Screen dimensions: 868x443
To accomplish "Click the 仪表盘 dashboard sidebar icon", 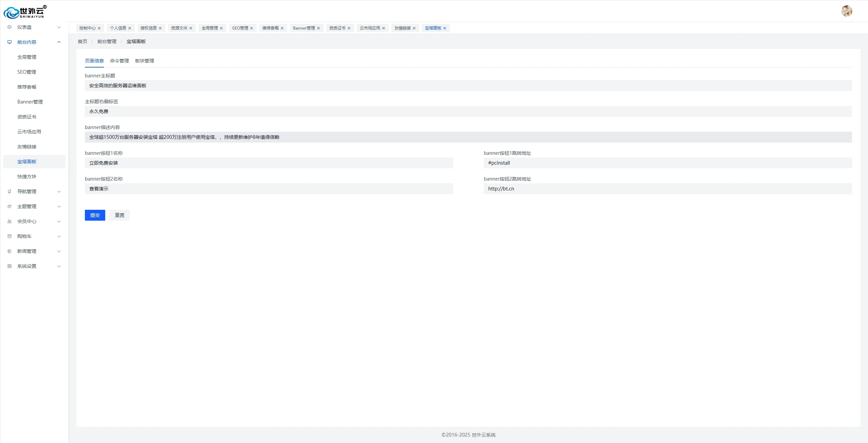I will click(x=10, y=27).
